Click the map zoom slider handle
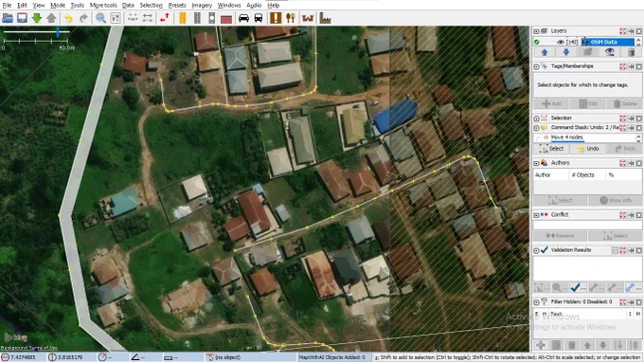Viewport: 644px width, 362px height. [x=58, y=31]
